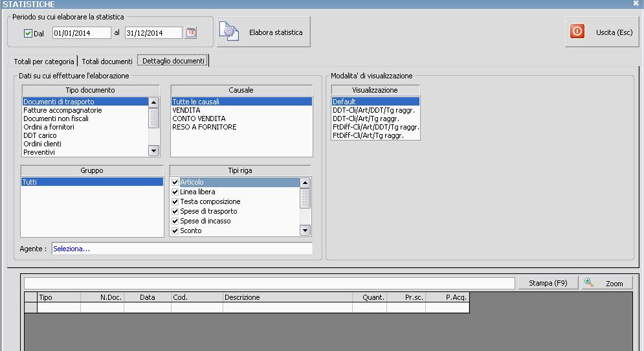The height and width of the screenshot is (351, 644).
Task: Click the Quant. column header
Action: click(x=369, y=297)
